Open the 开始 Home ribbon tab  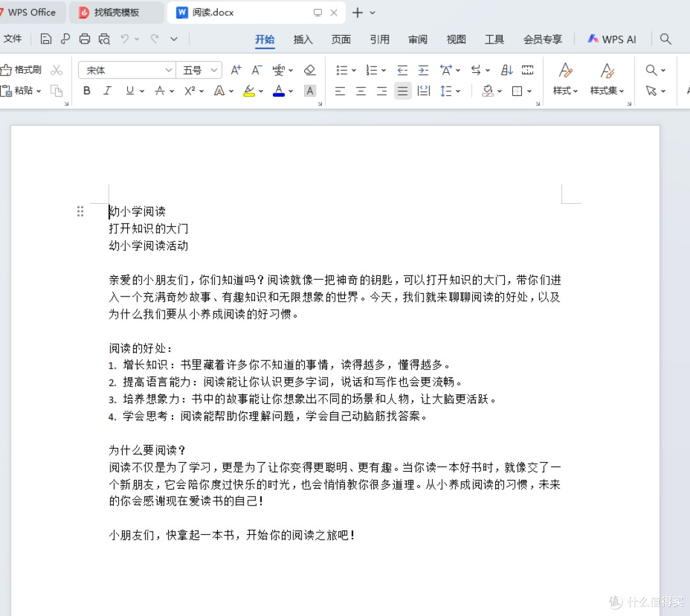265,39
